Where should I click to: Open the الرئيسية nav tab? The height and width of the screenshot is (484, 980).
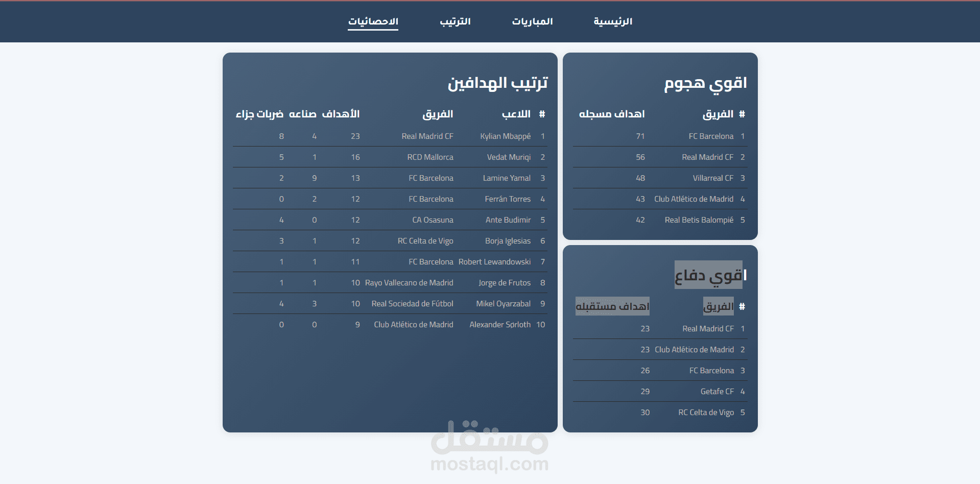click(x=613, y=21)
